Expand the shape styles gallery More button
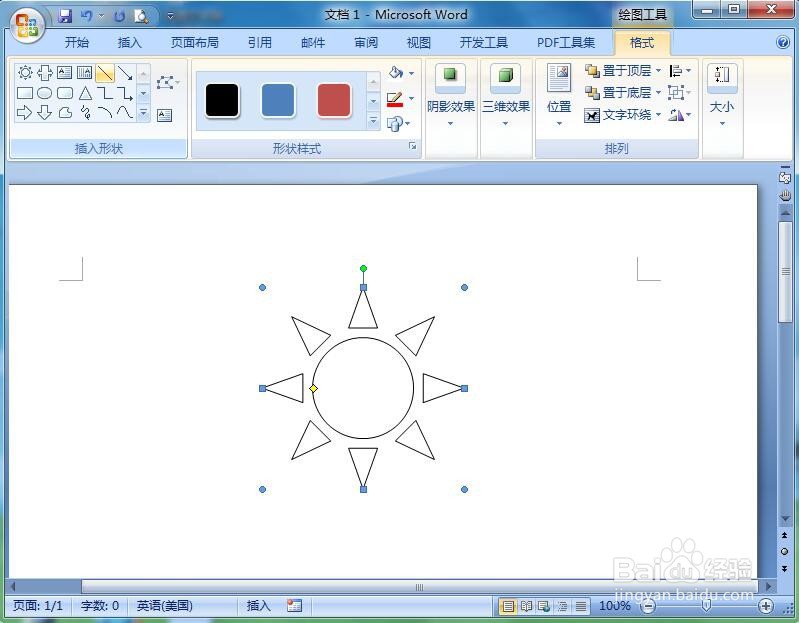The image size is (799, 623). pos(373,121)
